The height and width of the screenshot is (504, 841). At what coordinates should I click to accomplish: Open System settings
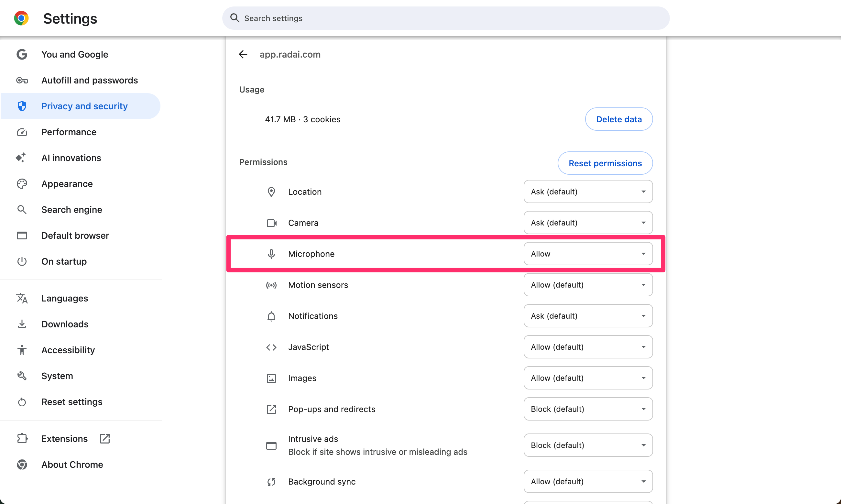(81, 376)
